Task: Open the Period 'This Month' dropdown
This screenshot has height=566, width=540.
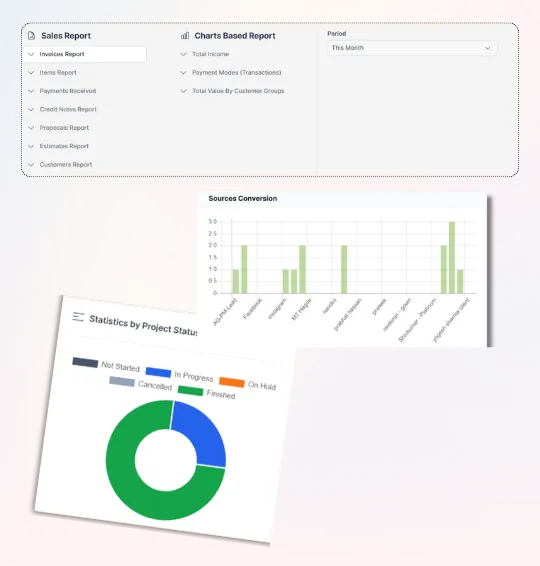Action: point(412,48)
